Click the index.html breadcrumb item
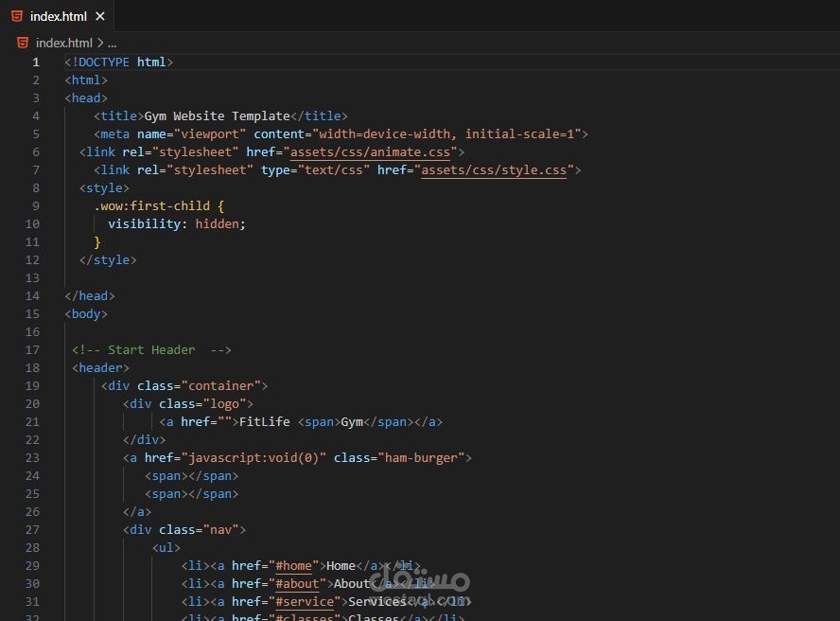The height and width of the screenshot is (621, 840). click(x=63, y=43)
